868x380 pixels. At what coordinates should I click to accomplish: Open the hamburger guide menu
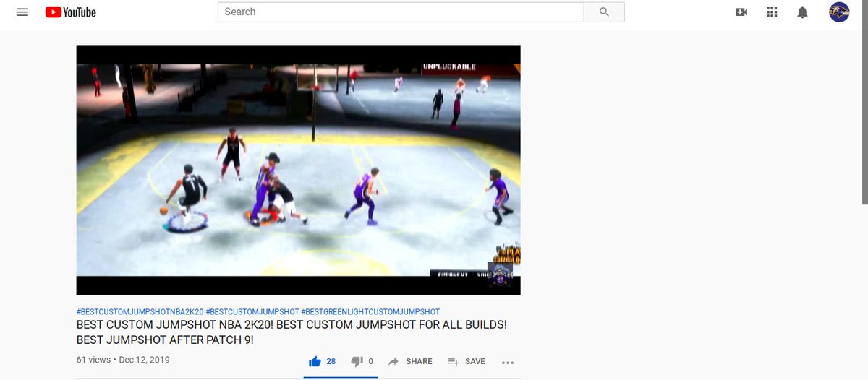coord(22,12)
